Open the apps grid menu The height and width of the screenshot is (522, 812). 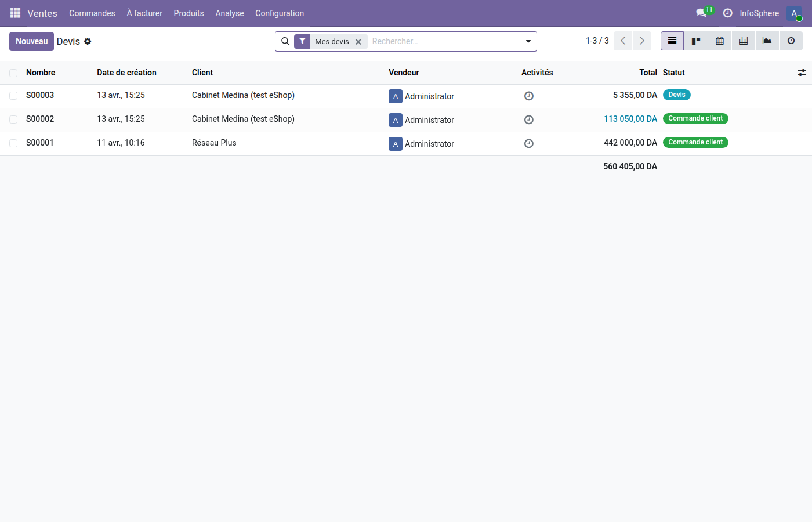[x=14, y=13]
